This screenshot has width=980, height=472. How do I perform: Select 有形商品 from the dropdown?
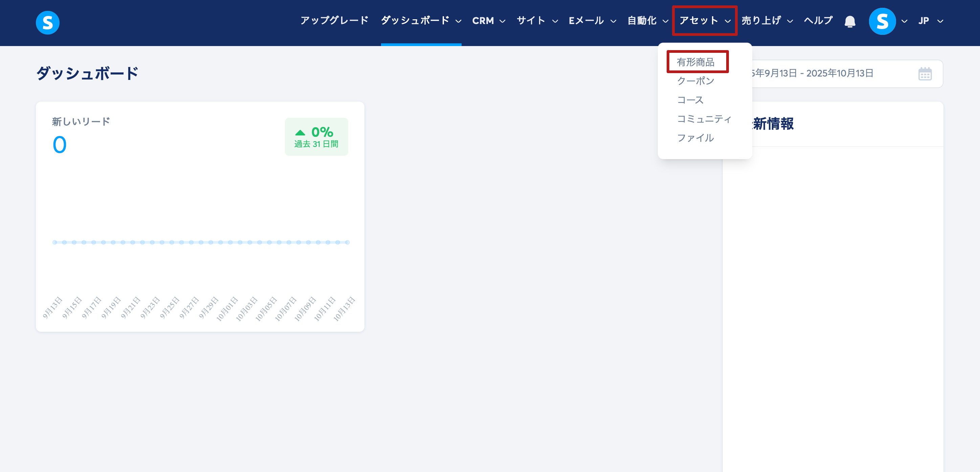695,62
